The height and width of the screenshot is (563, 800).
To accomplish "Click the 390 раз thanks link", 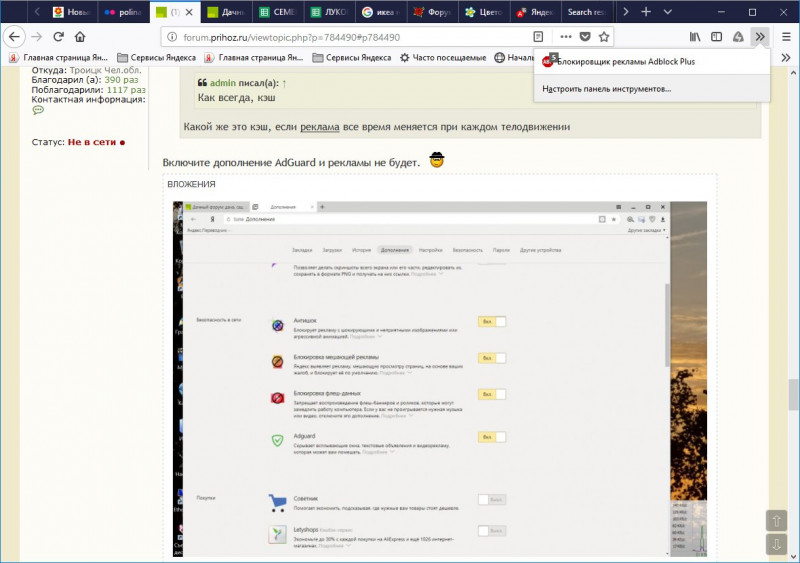I will click(121, 80).
